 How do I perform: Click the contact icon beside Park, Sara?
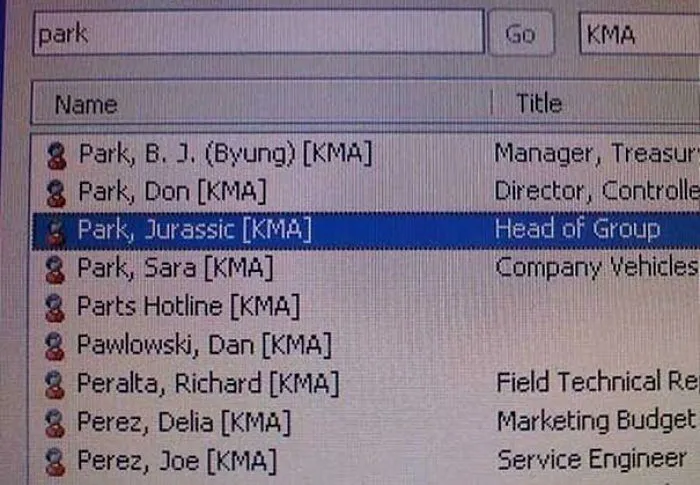tap(55, 270)
